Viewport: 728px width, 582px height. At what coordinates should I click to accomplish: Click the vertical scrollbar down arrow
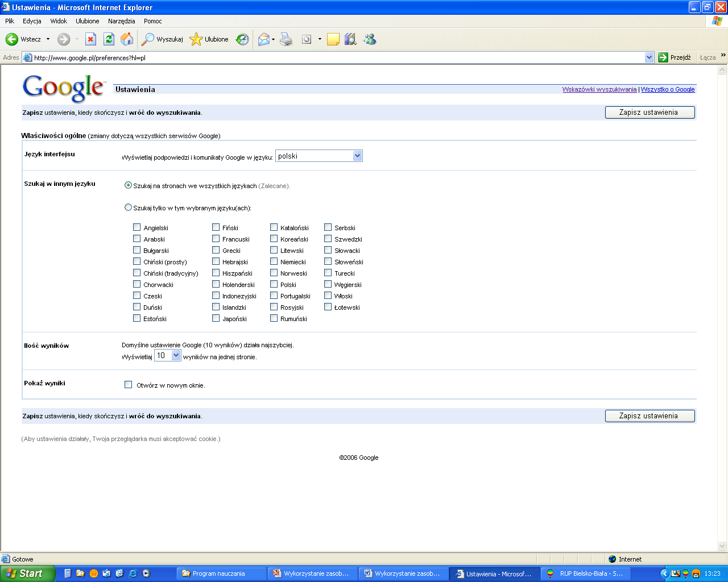coord(722,546)
